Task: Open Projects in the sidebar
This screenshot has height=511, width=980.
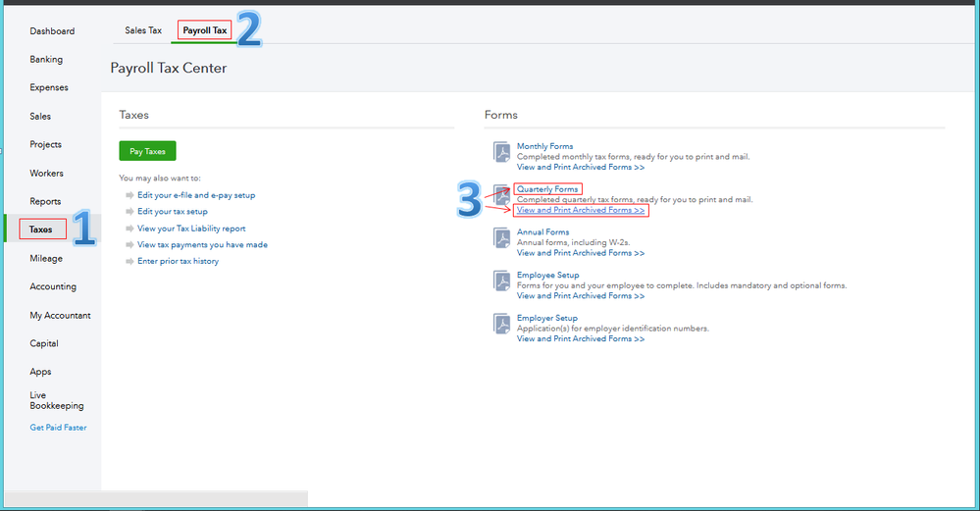Action: (x=46, y=144)
